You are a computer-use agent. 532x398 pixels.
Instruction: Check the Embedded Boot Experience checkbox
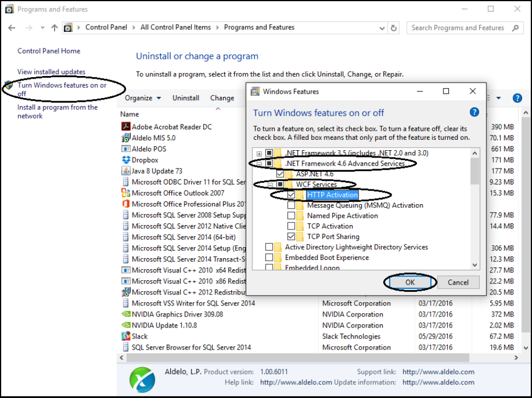click(269, 257)
